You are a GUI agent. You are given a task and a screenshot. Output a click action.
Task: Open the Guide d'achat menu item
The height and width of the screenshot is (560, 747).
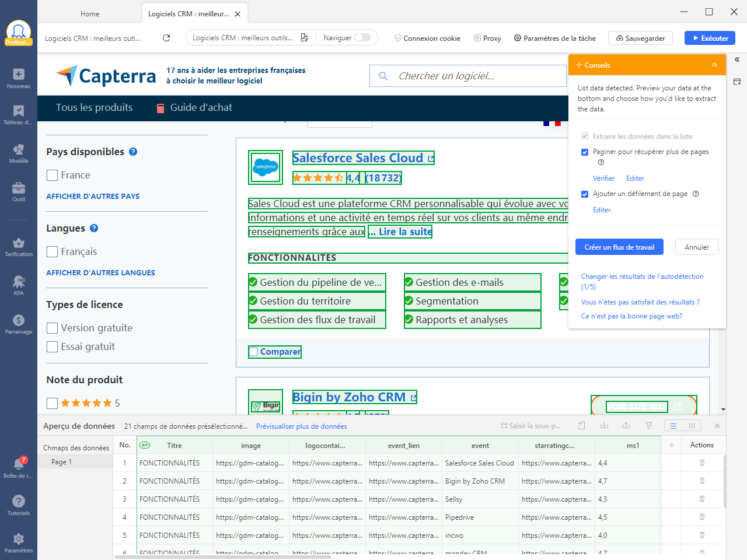tap(200, 107)
